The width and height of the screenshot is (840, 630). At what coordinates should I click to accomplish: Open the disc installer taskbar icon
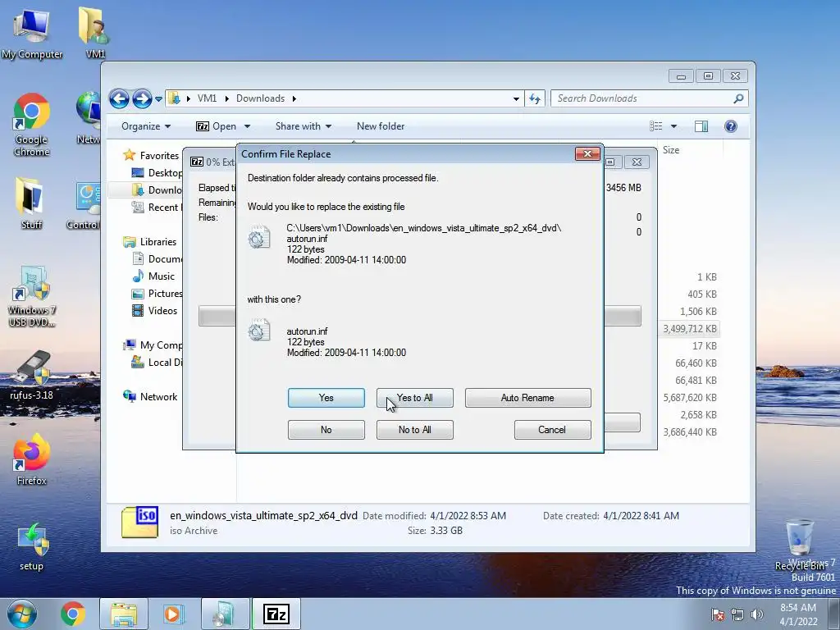[x=225, y=614]
